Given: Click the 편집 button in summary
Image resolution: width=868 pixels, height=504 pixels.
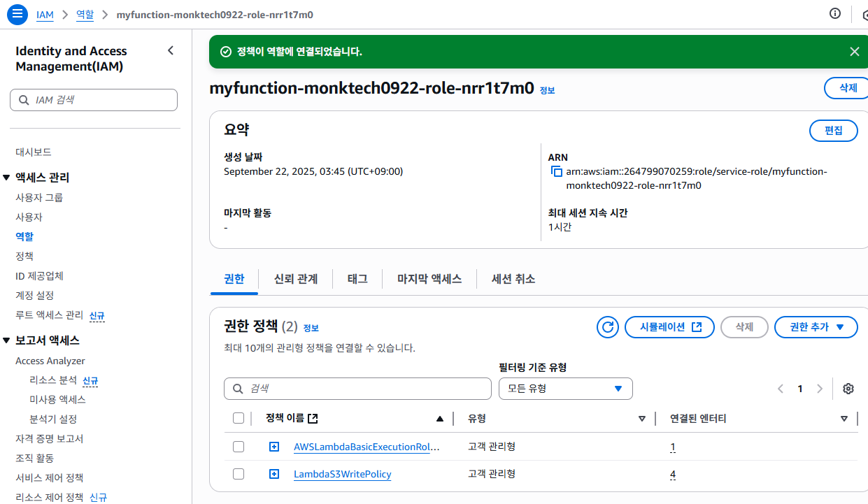Looking at the screenshot, I should (x=833, y=131).
